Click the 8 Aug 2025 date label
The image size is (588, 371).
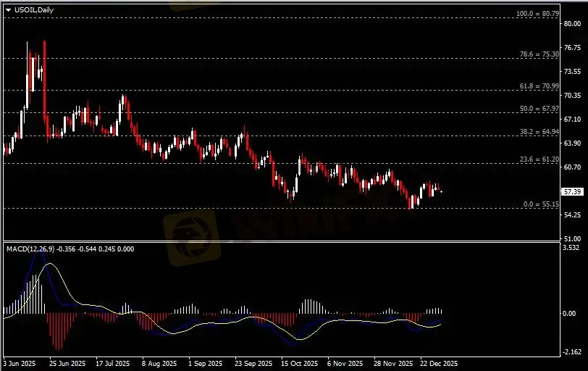pos(159,364)
